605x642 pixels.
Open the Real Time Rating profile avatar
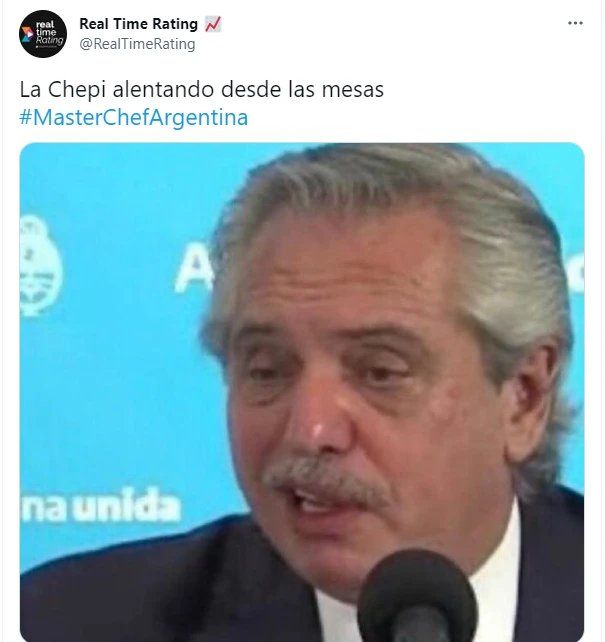[x=43, y=34]
